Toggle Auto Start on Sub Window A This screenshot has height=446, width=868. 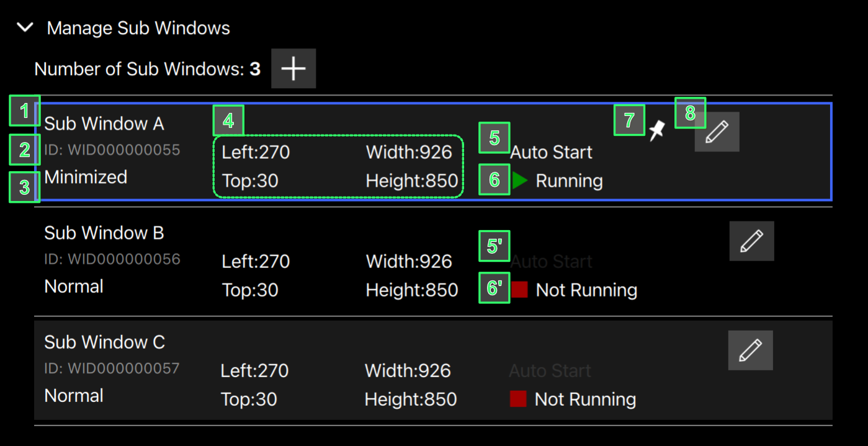tap(551, 153)
